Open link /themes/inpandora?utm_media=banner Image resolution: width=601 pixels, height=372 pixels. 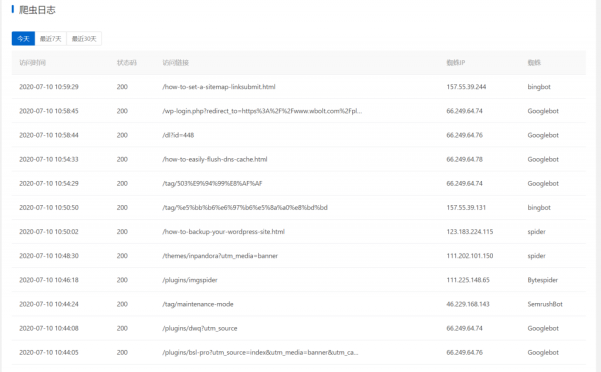tap(220, 256)
